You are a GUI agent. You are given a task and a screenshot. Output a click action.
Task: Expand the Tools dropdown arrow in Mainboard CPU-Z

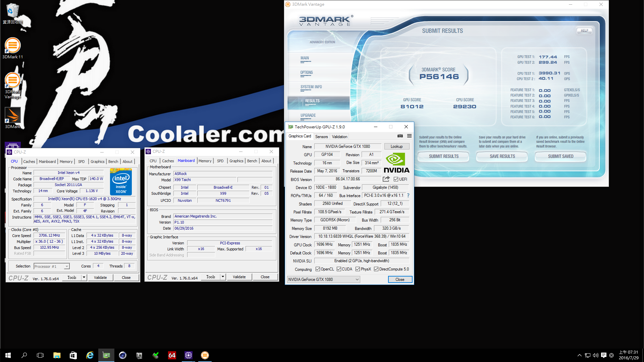[x=223, y=277]
